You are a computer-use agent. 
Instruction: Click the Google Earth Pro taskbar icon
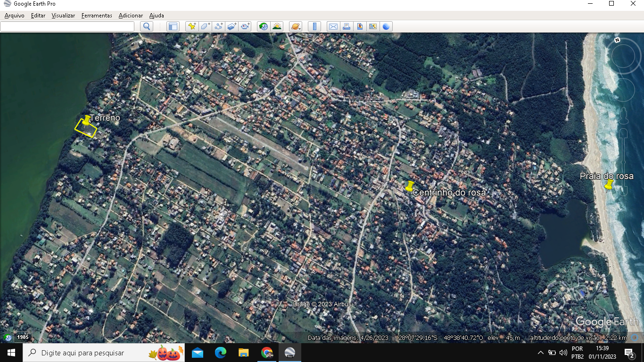[x=290, y=353]
